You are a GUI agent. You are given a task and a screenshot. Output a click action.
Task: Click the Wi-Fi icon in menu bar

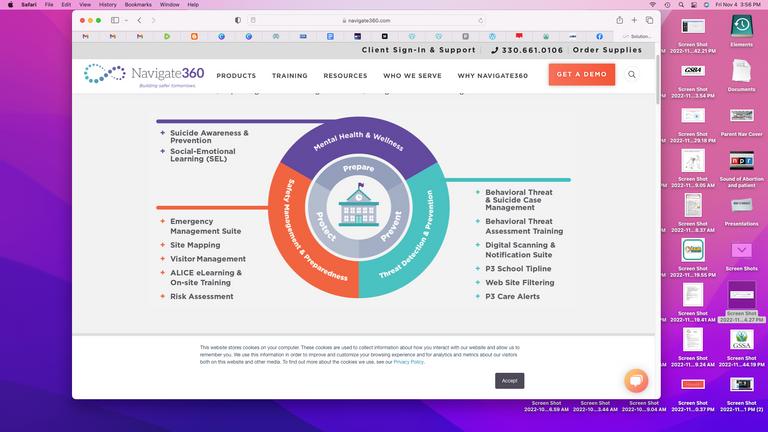point(653,4)
